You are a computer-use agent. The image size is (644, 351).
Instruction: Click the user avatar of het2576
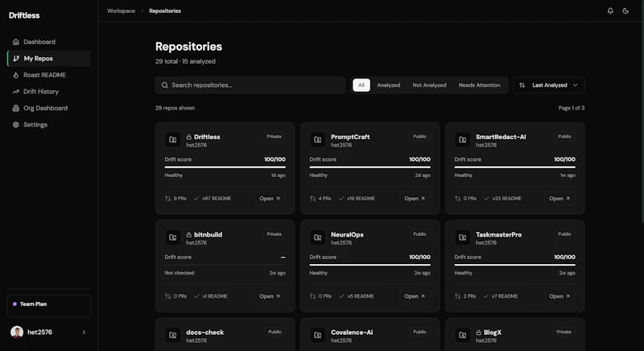coord(17,332)
